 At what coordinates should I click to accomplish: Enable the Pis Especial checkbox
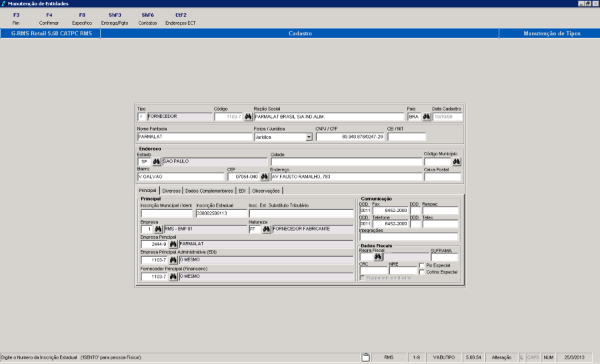422,265
